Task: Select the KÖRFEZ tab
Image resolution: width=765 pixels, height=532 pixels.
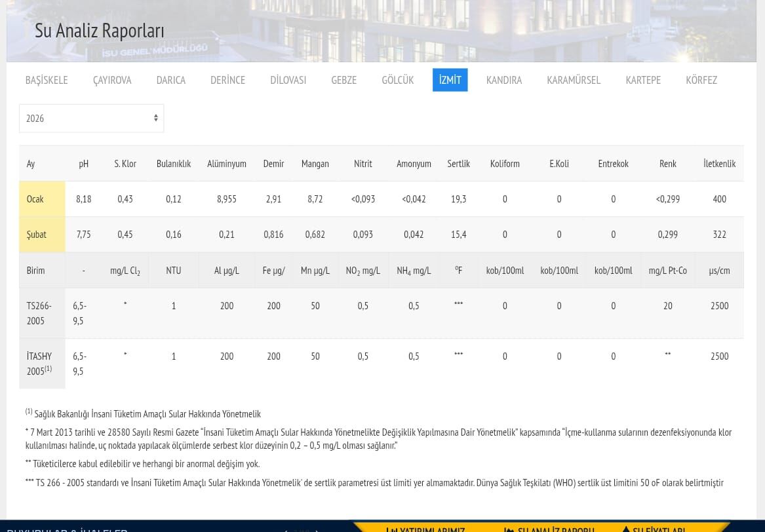Action: coord(701,80)
